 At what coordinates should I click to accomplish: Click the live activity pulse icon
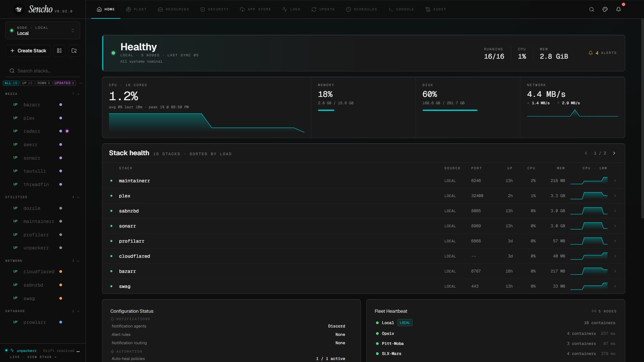[x=12, y=351]
